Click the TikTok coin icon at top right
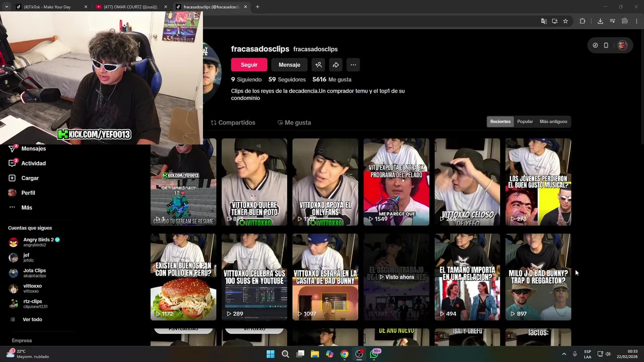This screenshot has width=644, height=362. coord(595,45)
